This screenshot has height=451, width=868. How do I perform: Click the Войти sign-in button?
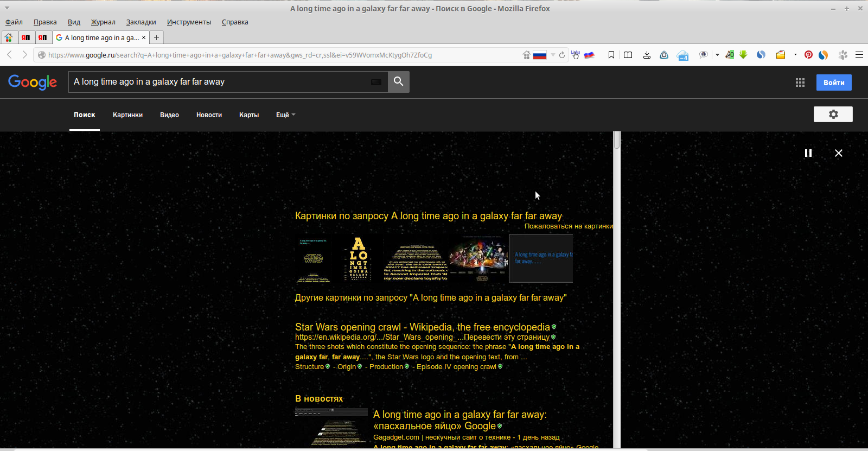834,82
